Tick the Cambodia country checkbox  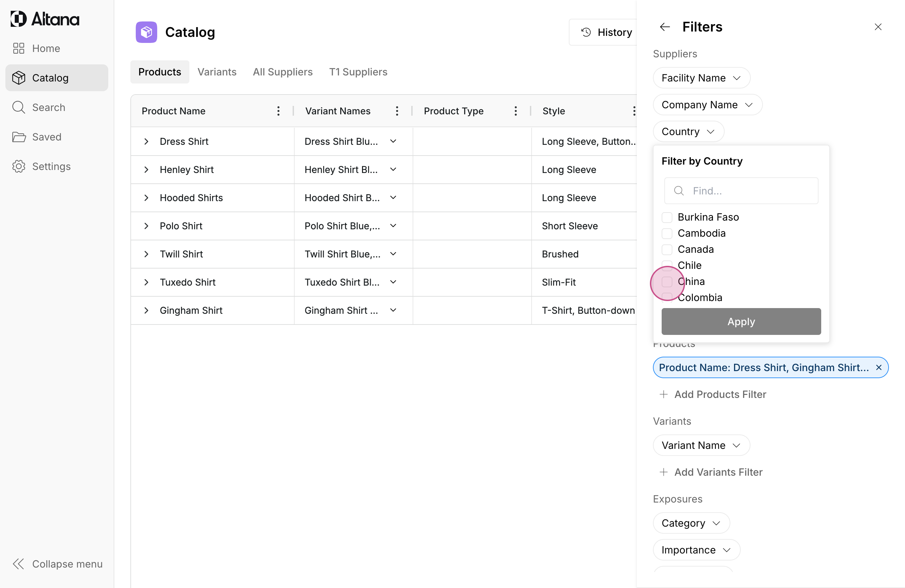point(667,233)
